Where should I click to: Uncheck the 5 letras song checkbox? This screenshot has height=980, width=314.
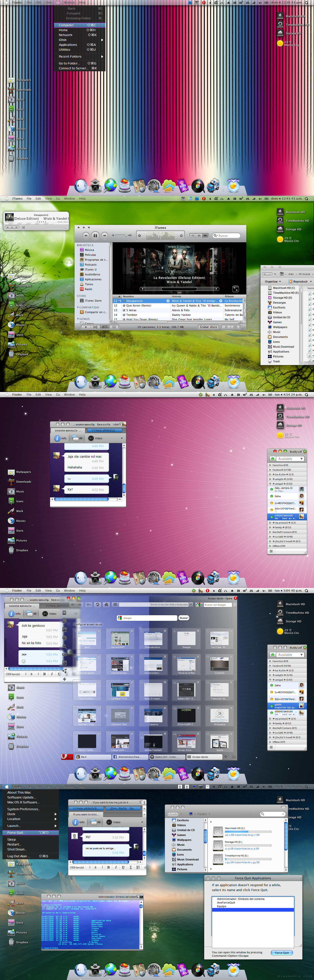click(x=124, y=310)
